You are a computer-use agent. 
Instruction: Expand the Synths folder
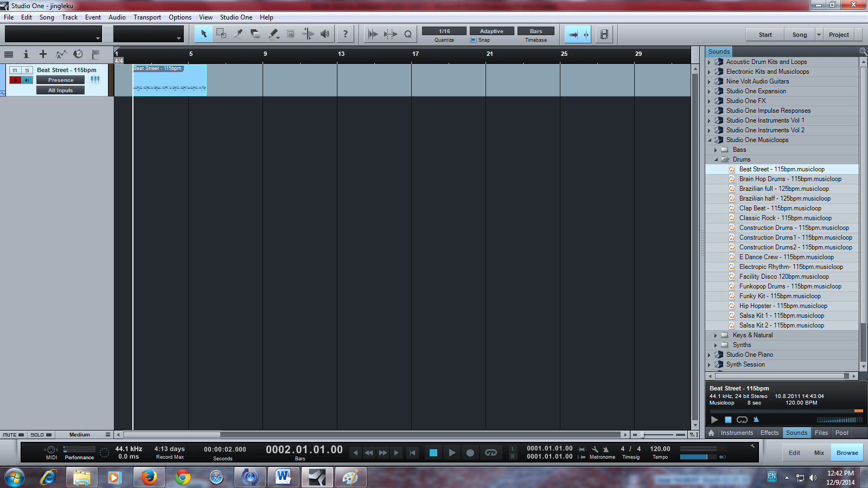tap(716, 345)
